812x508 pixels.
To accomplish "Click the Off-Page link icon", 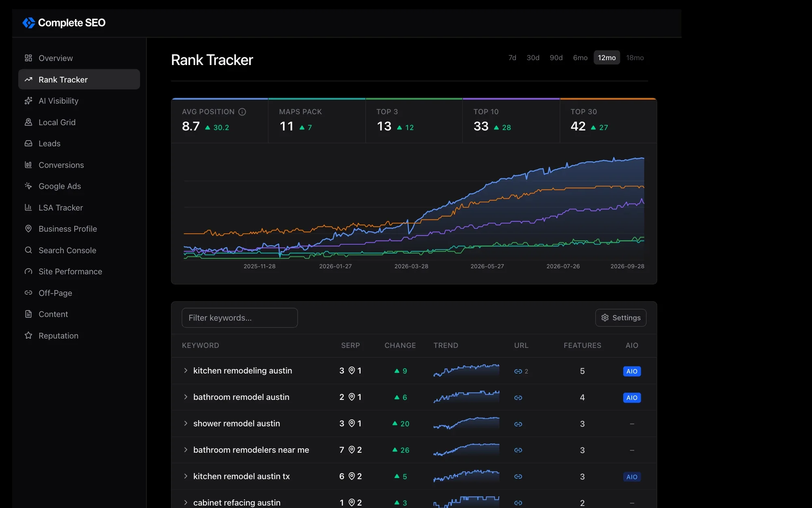I will coord(28,293).
